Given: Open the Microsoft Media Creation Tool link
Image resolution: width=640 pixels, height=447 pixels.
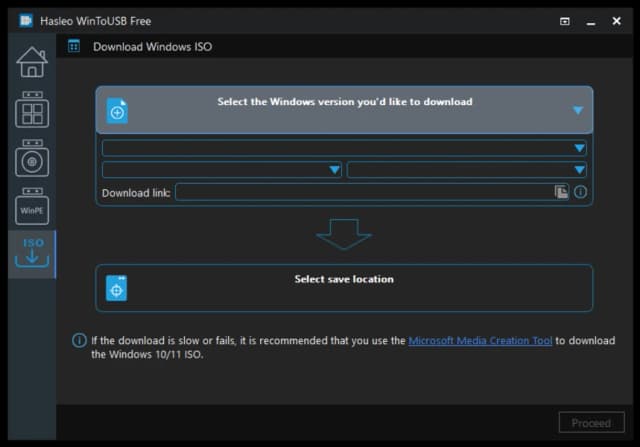Looking at the screenshot, I should tap(480, 340).
